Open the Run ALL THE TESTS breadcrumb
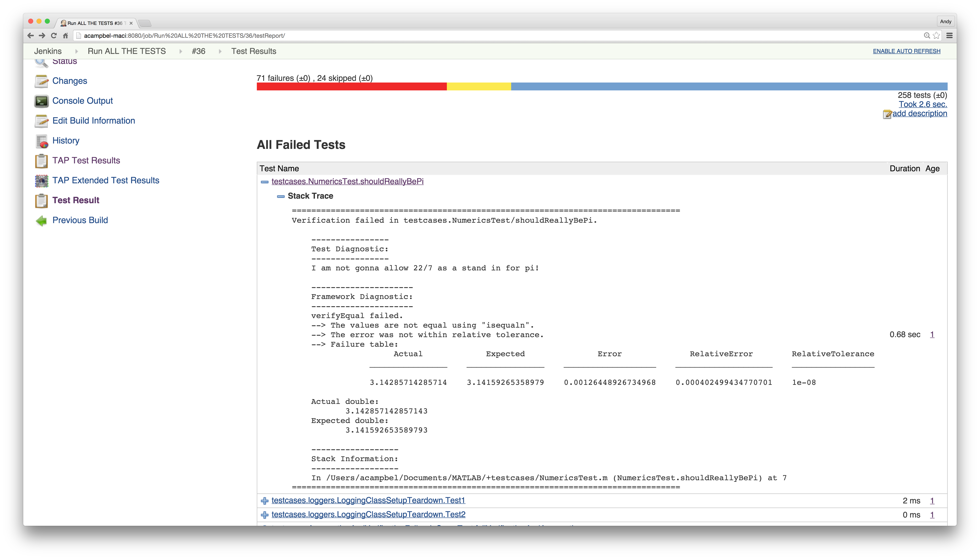 click(127, 51)
